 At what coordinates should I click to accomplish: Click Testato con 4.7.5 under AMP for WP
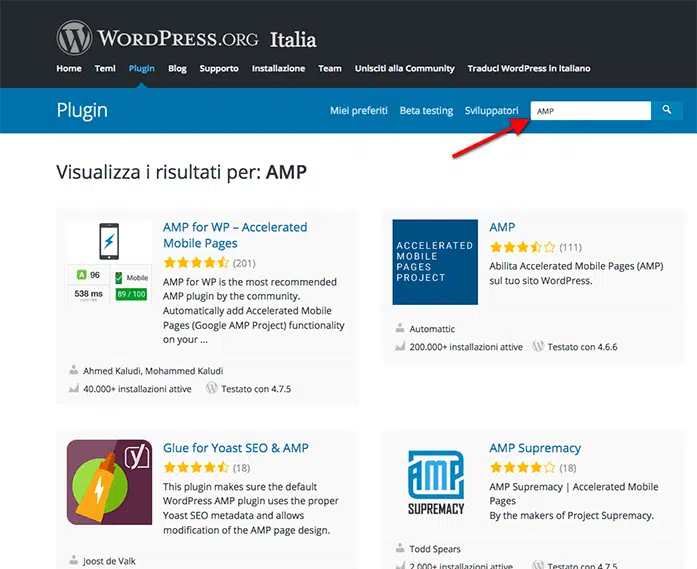256,389
